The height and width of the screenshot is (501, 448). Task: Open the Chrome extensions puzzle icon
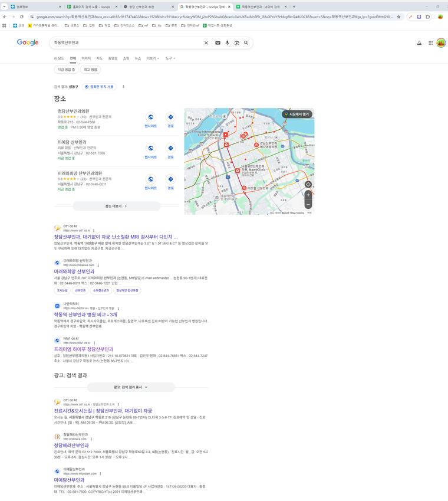(427, 17)
